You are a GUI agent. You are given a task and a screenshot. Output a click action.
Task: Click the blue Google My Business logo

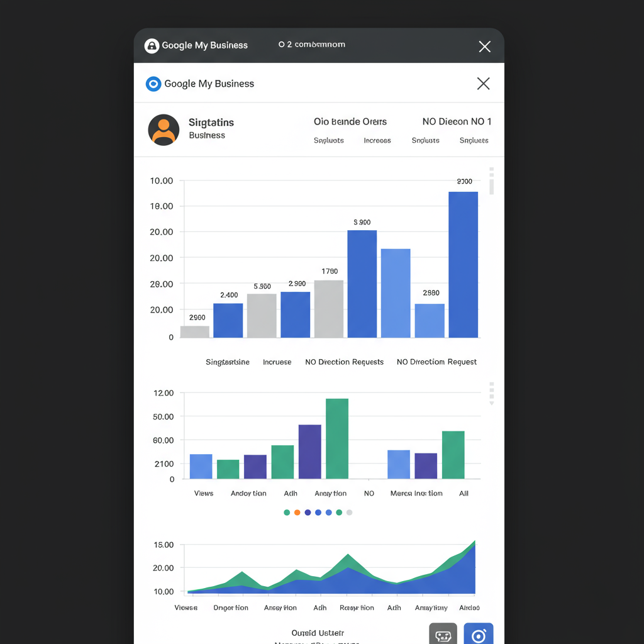(153, 84)
